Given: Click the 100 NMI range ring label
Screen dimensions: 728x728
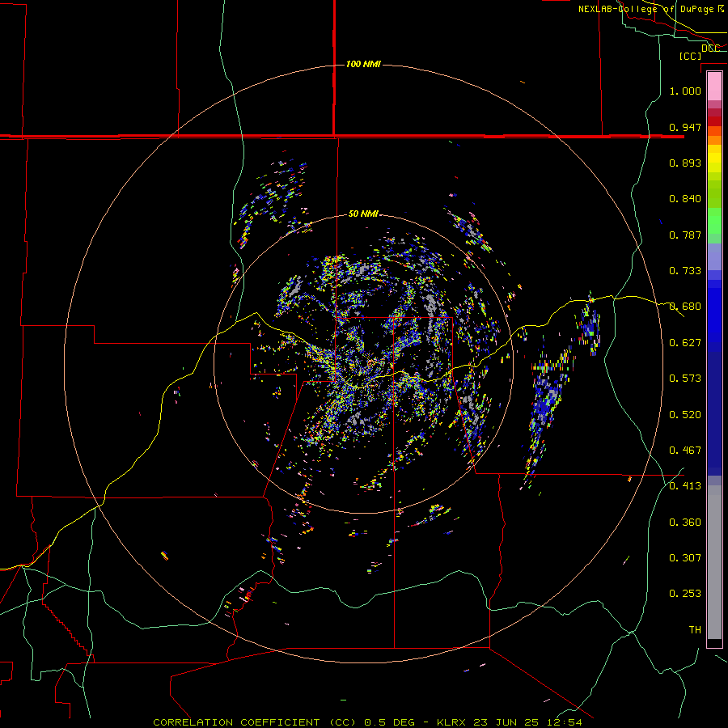Looking at the screenshot, I should pos(363,64).
